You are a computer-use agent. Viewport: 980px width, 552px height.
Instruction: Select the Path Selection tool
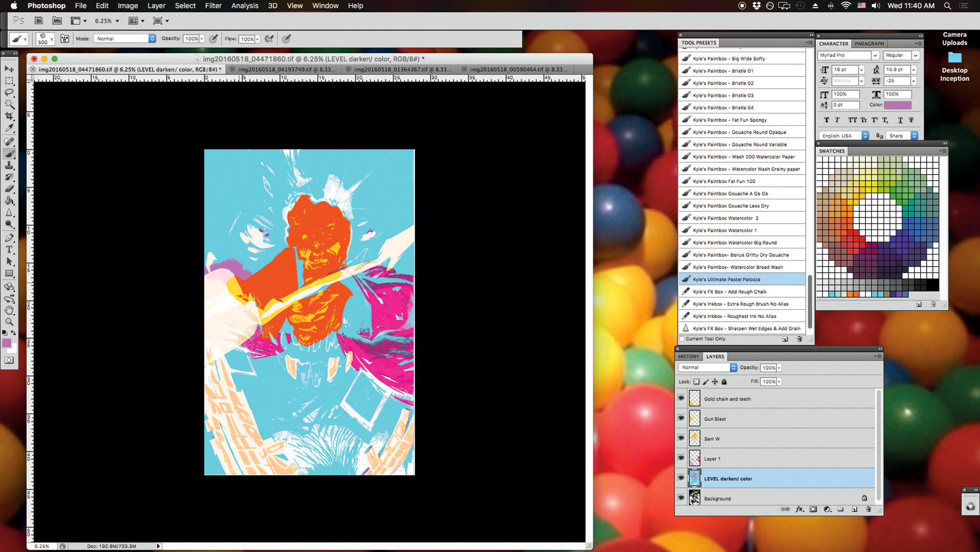(9, 262)
